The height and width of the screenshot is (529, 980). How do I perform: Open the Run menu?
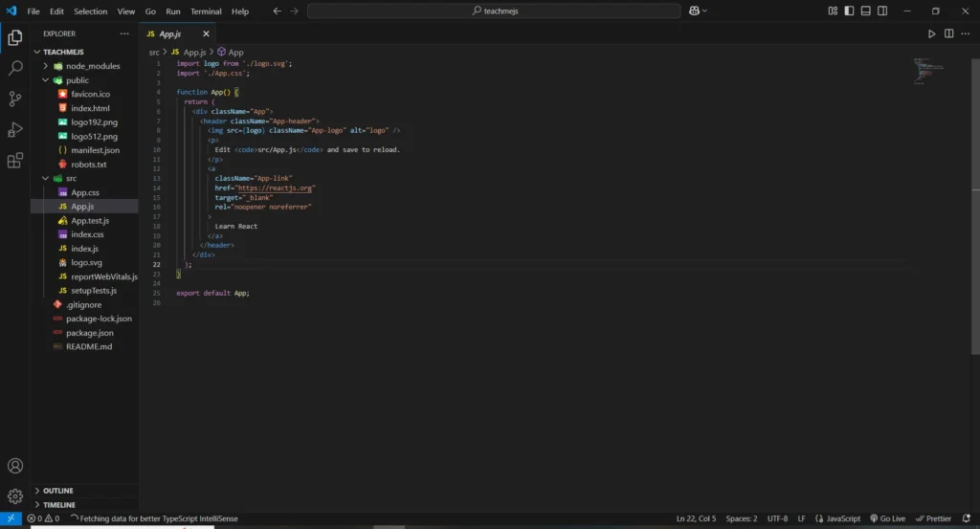[x=173, y=11]
